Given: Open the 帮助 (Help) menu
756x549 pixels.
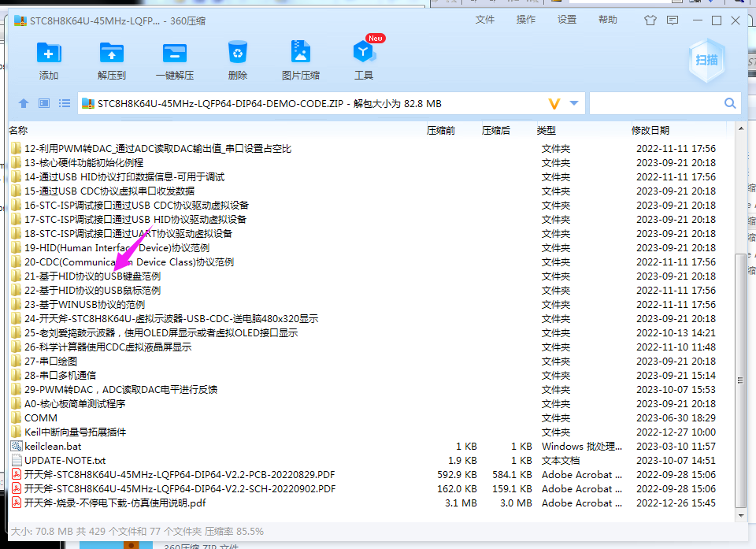Looking at the screenshot, I should pos(608,20).
